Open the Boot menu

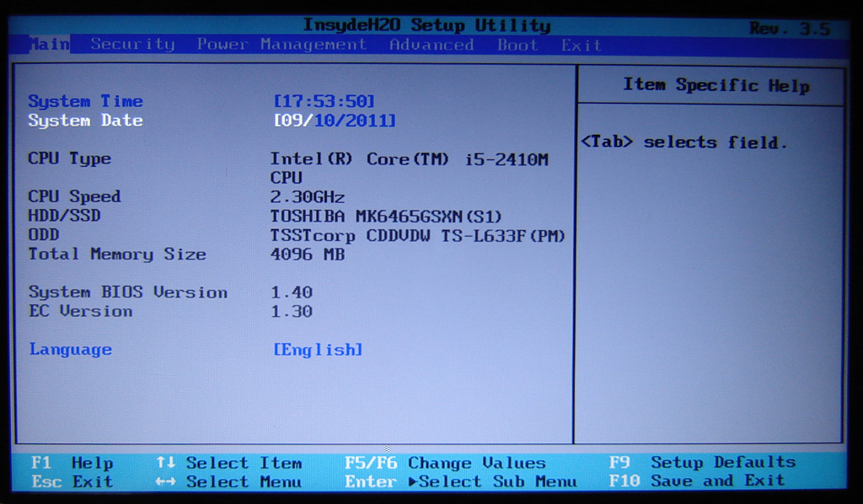[517, 45]
